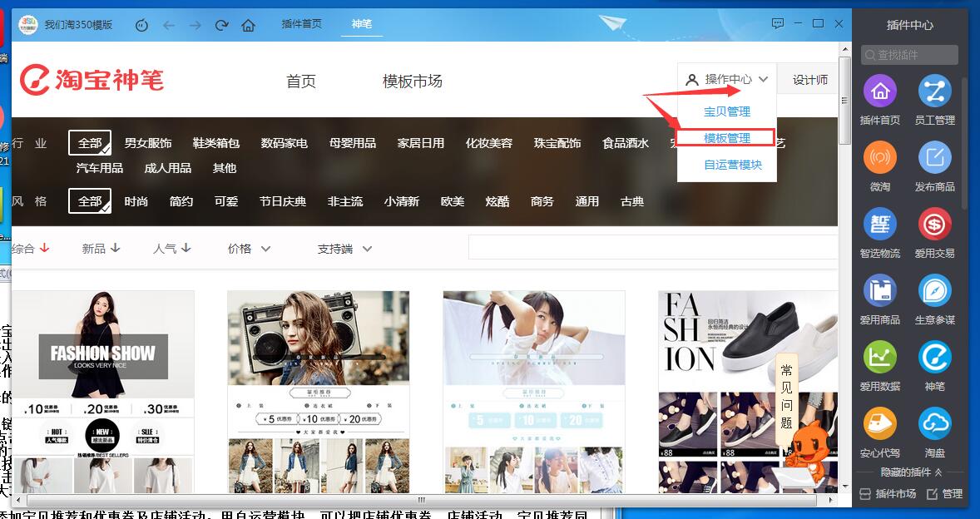Select 小清新 style filter
This screenshot has height=519, width=980.
[402, 201]
